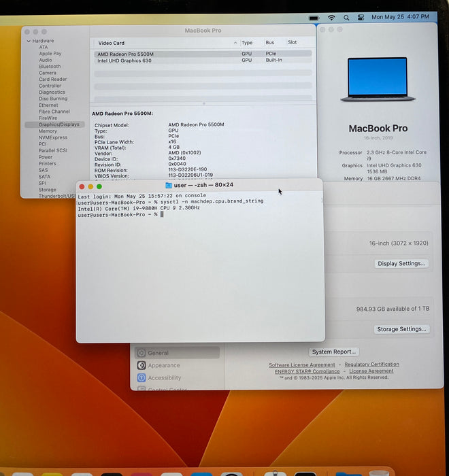Select Controller sidebar entry
This screenshot has width=449, height=476.
50,86
